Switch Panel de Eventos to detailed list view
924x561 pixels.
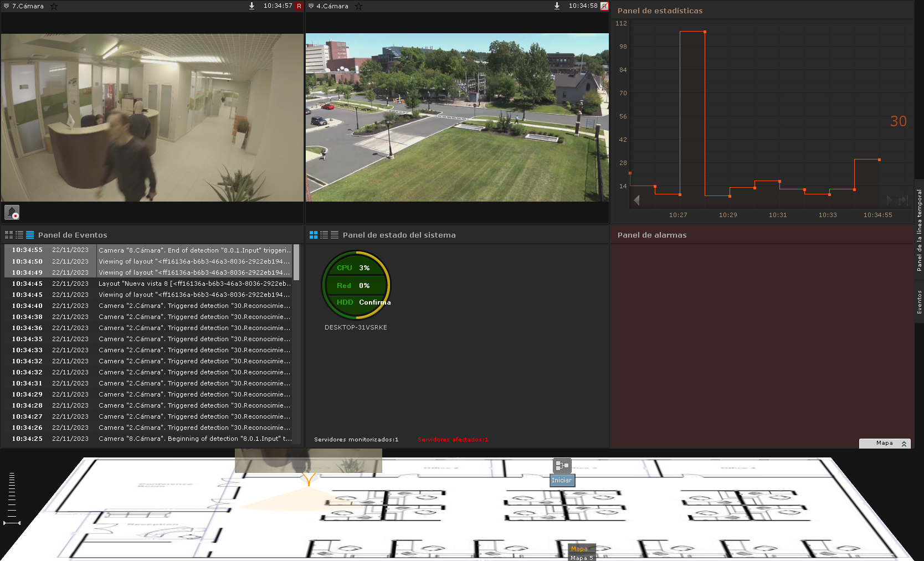pos(30,235)
